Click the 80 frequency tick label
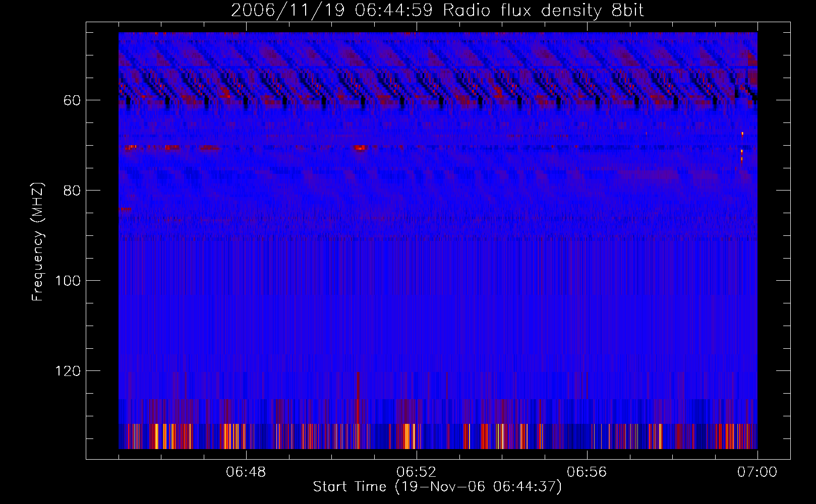Image resolution: width=816 pixels, height=504 pixels. click(x=72, y=191)
